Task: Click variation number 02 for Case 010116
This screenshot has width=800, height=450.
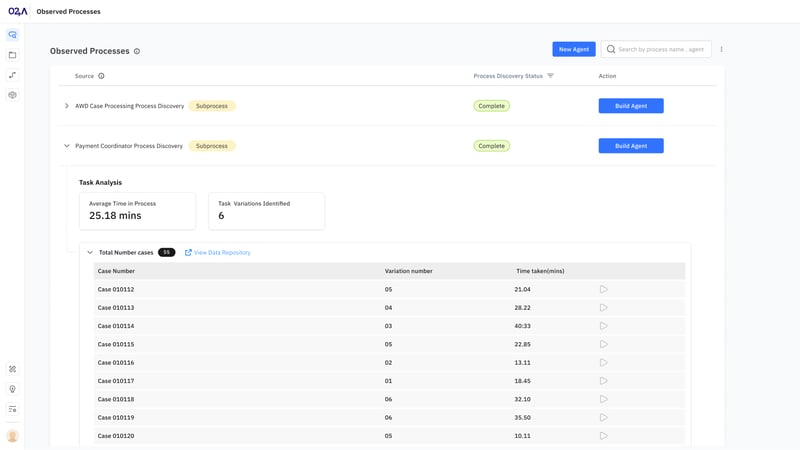Action: (388, 363)
